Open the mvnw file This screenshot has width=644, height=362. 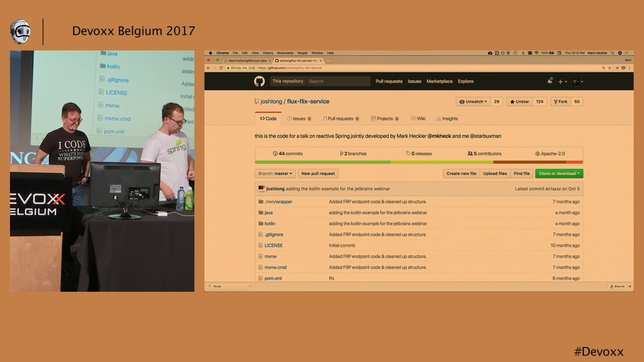tap(271, 256)
